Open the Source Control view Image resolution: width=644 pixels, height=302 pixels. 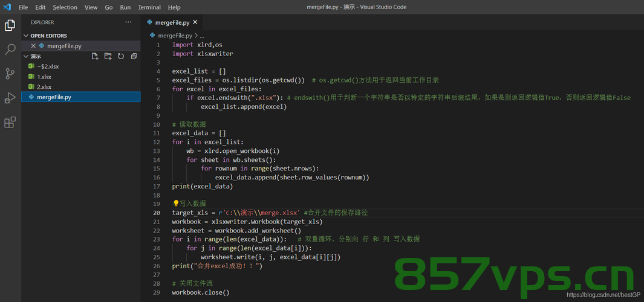tap(10, 74)
